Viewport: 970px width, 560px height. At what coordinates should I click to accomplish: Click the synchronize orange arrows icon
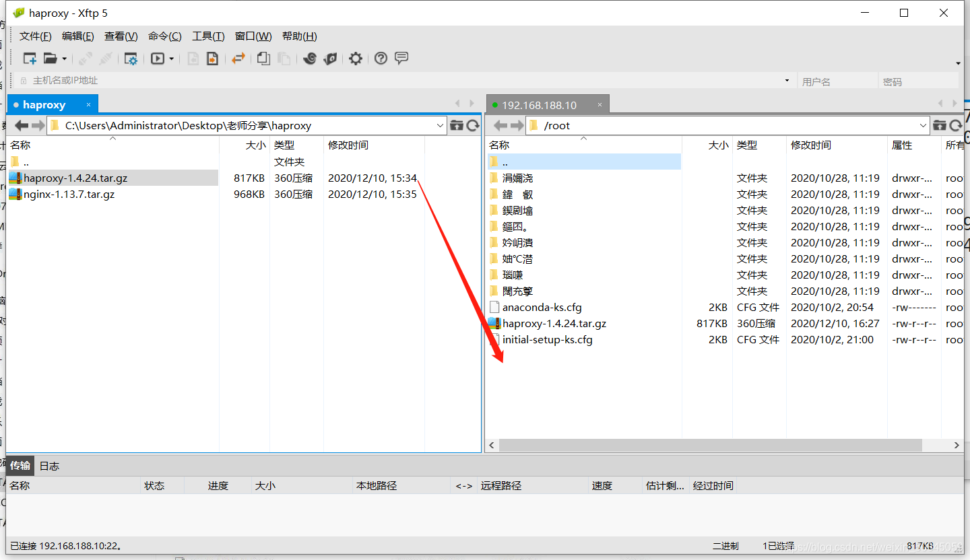point(238,59)
